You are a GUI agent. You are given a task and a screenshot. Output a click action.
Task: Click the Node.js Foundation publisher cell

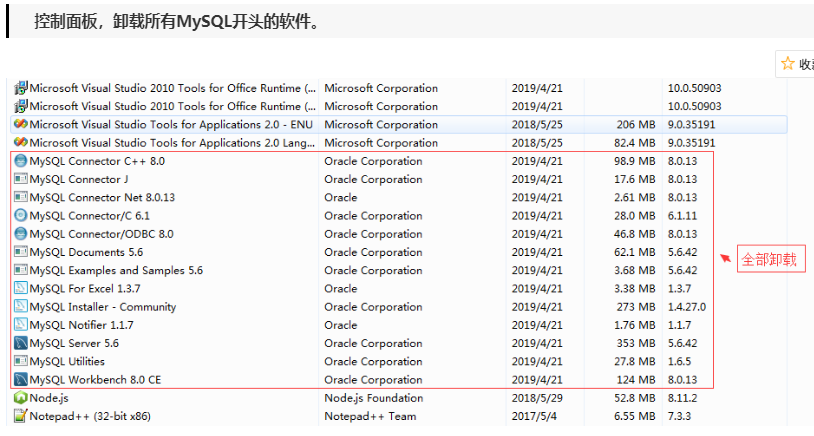(x=374, y=398)
